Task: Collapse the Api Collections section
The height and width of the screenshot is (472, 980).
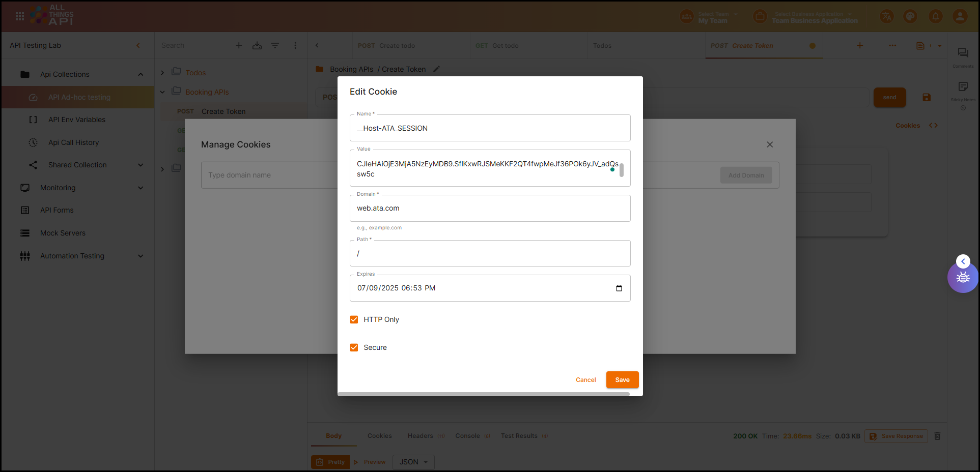Action: pos(141,74)
